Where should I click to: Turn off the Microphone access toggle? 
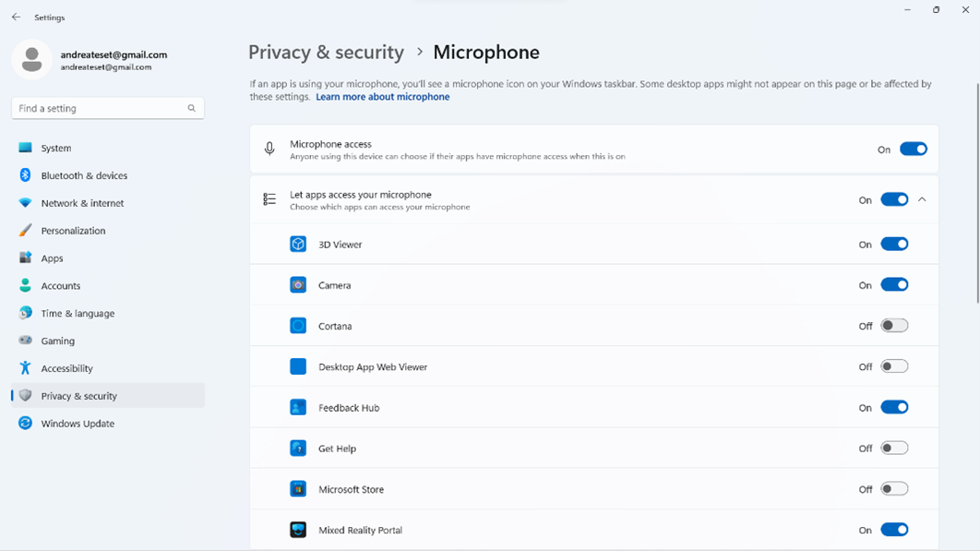click(913, 150)
